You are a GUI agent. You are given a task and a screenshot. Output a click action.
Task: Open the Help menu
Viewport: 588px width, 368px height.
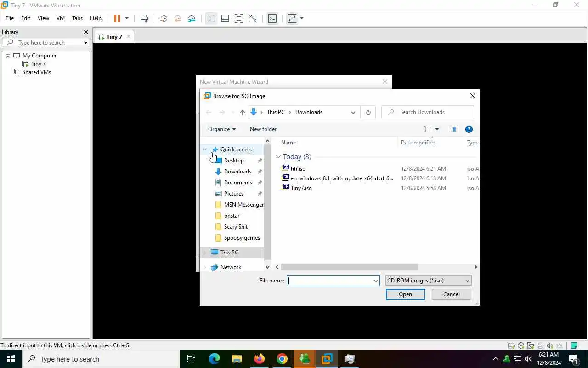pos(96,18)
